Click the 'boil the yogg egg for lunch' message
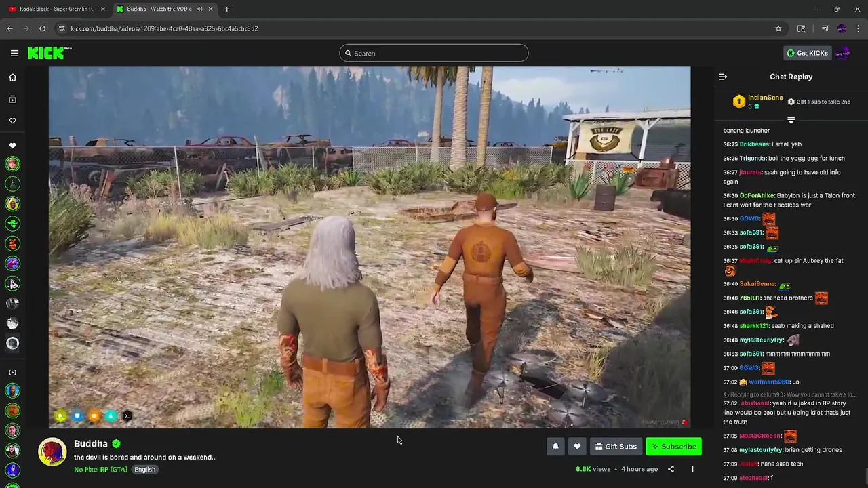This screenshot has height=488, width=868. click(806, 159)
